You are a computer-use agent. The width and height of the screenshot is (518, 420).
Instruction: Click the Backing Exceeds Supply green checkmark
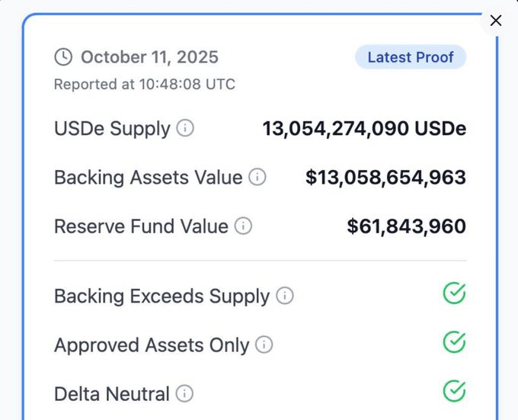point(454,293)
